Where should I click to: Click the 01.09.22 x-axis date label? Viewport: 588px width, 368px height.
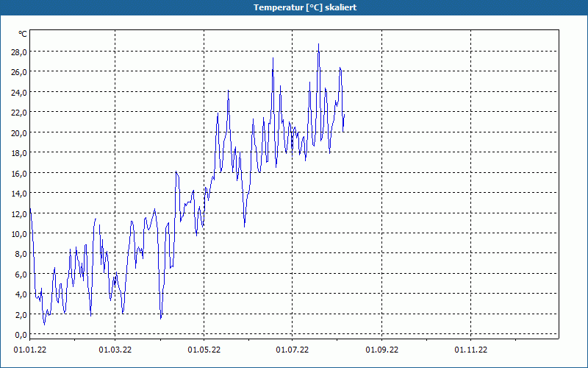click(382, 350)
